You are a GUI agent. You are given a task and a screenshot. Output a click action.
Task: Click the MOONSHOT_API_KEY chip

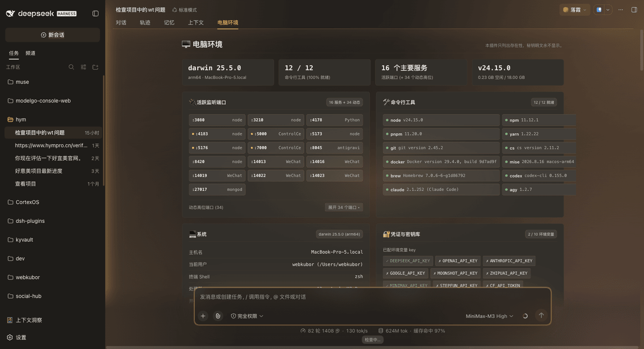pyautogui.click(x=455, y=273)
